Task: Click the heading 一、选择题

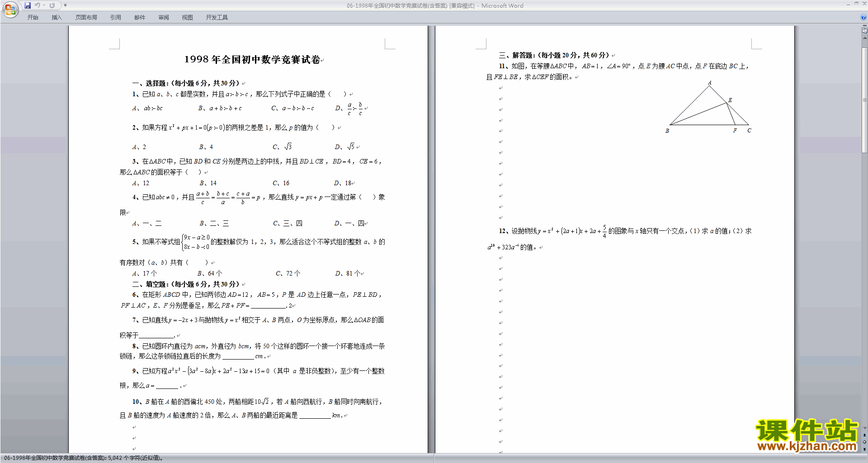Action: click(186, 83)
